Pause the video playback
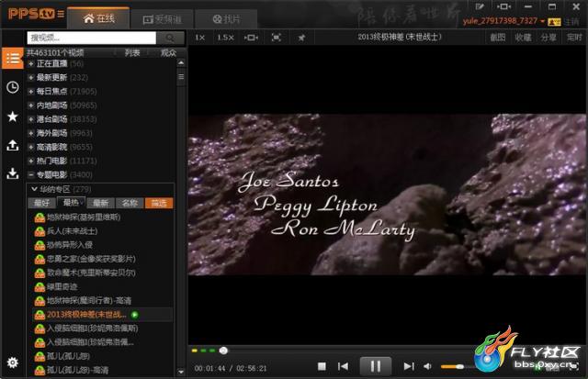This screenshot has height=379, width=588. (376, 366)
